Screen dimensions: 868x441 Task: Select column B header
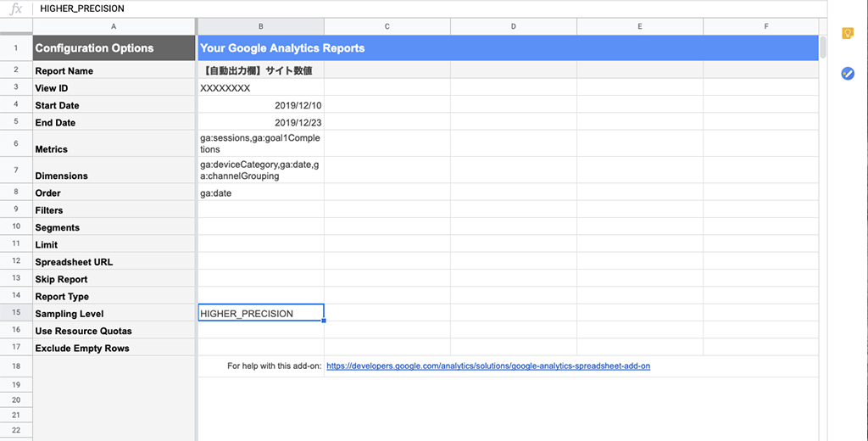[x=261, y=26]
